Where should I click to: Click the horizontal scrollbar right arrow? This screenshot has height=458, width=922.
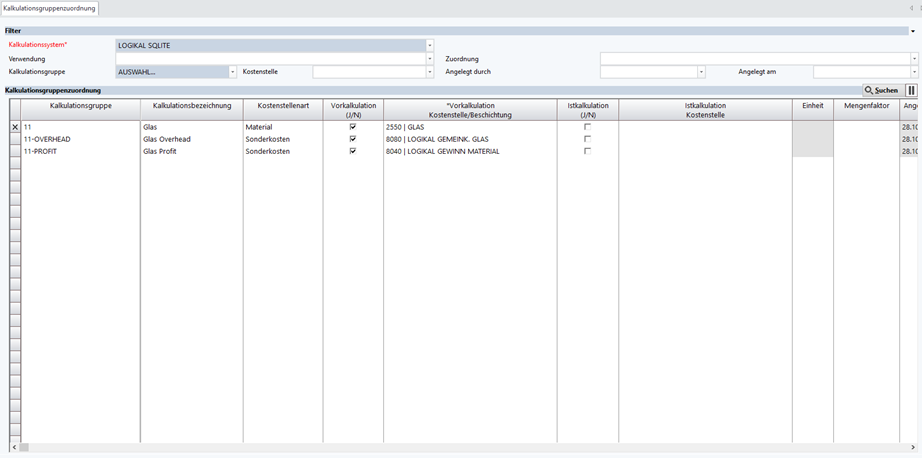coord(913,447)
